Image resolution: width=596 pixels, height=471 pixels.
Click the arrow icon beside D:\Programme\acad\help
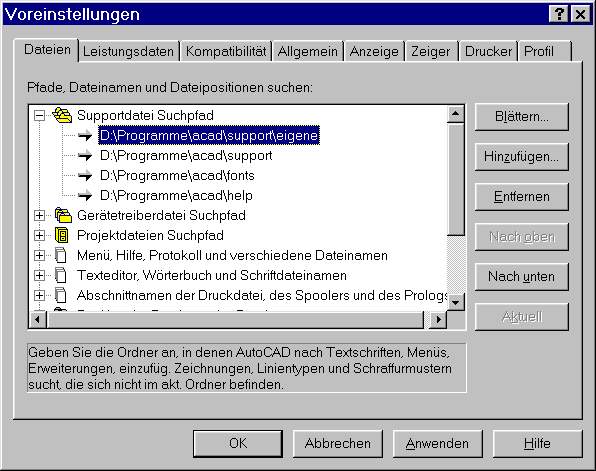(85, 195)
